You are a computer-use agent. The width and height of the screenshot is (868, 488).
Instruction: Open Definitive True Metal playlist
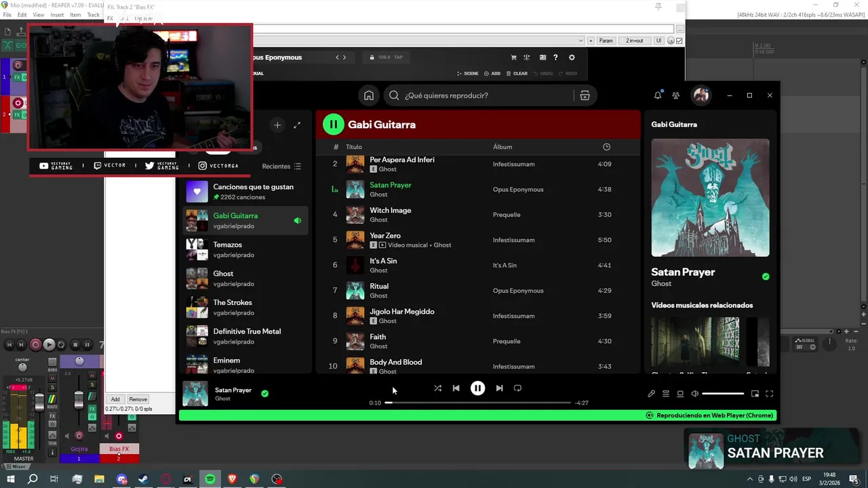(x=246, y=336)
